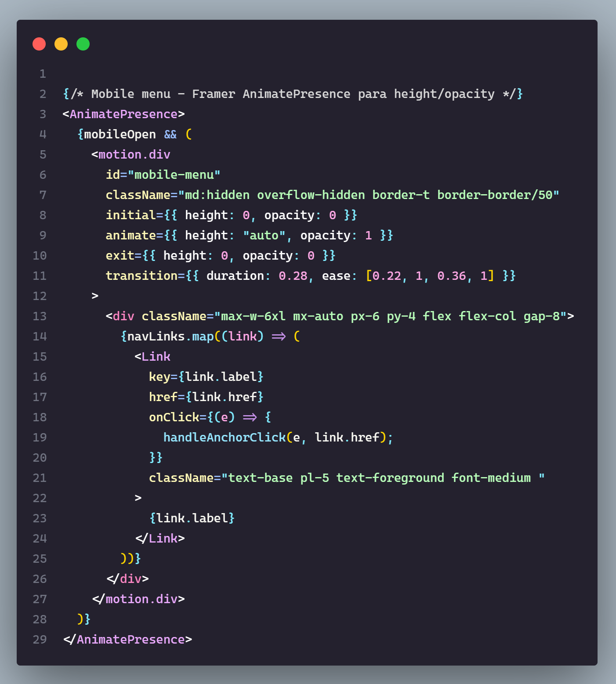
Task: Select the comment "Mobile menu – Framer AnimatePresence"
Action: click(x=221, y=94)
